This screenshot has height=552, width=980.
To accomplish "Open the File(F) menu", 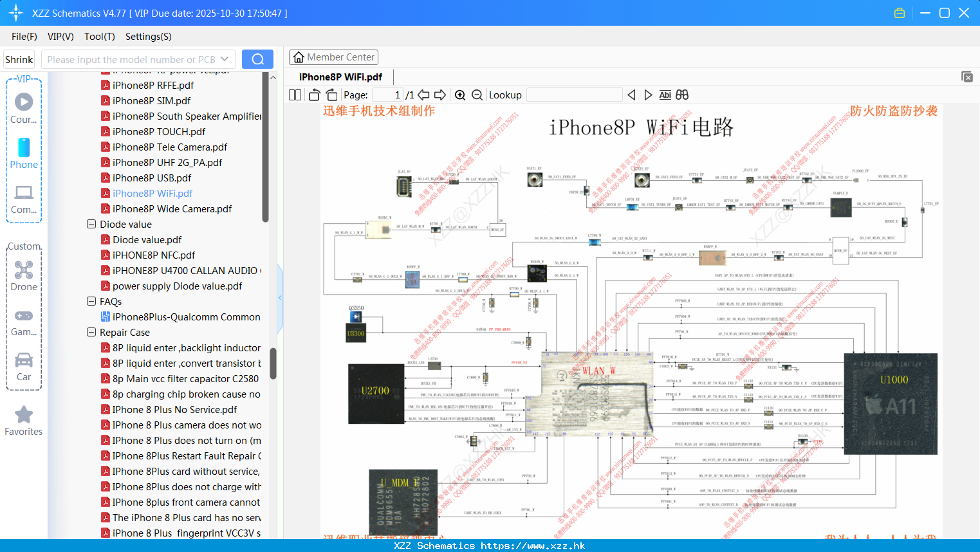I will [24, 37].
